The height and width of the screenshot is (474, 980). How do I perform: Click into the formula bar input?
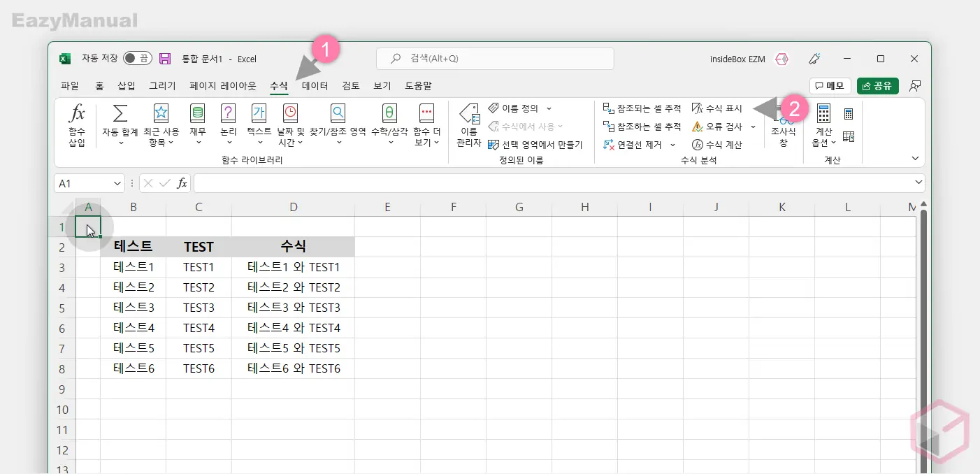552,183
